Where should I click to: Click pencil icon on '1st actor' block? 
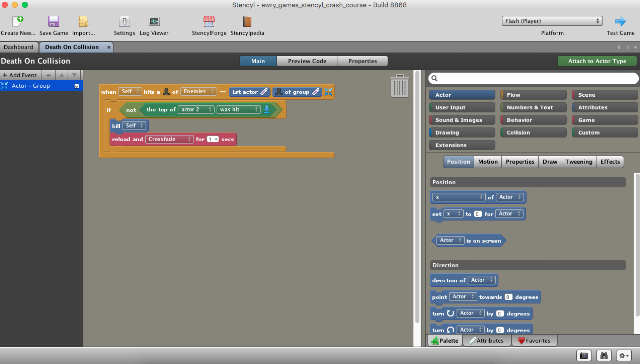(264, 92)
